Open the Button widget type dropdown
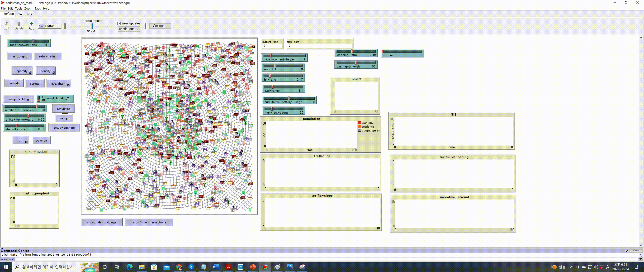This screenshot has width=644, height=272. pos(50,26)
